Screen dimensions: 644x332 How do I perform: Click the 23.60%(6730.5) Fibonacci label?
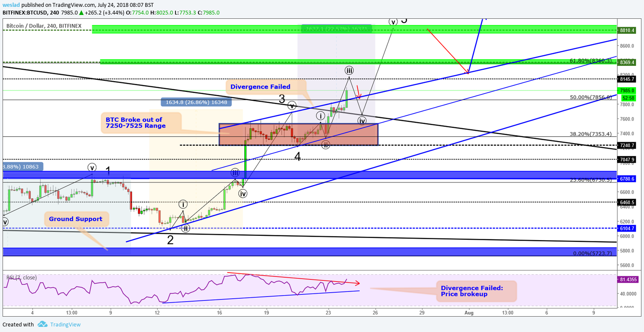point(591,180)
